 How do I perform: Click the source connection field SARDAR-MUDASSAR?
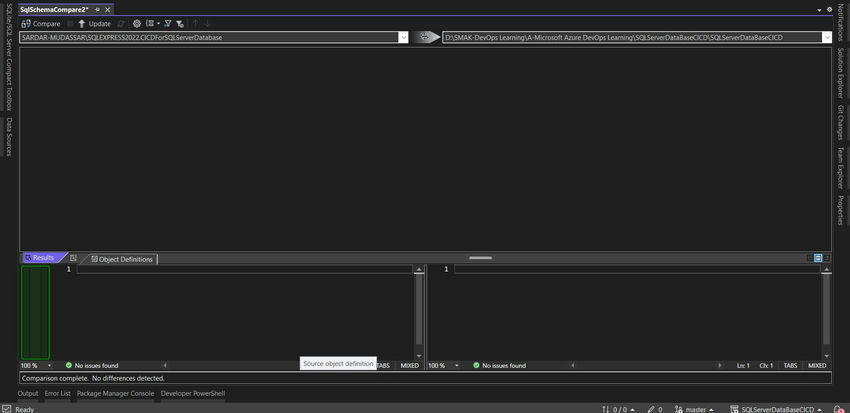click(209, 37)
